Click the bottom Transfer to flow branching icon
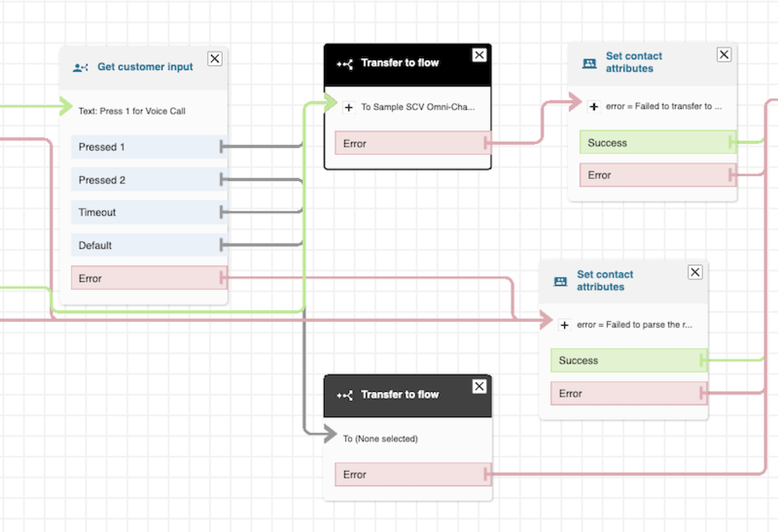Viewport: 778px width, 532px height. coord(345,395)
